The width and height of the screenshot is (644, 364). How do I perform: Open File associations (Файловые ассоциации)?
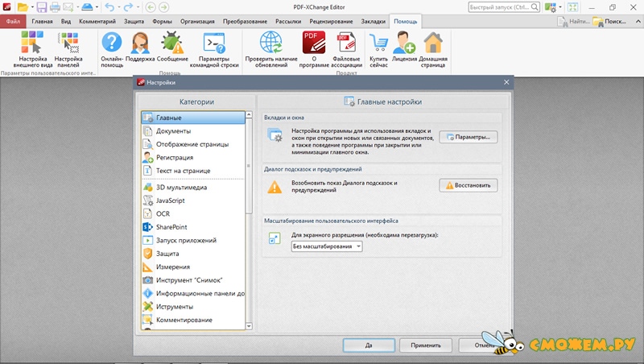[x=347, y=49]
